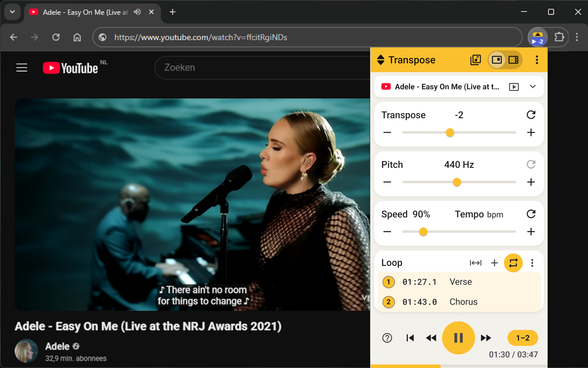
Task: Open a new browser tab
Action: point(172,12)
